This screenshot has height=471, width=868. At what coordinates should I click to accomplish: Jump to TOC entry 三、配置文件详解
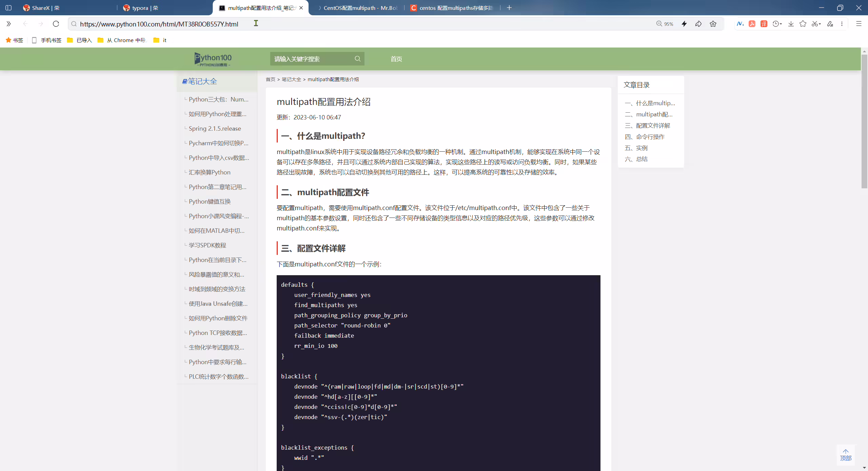[647, 126]
